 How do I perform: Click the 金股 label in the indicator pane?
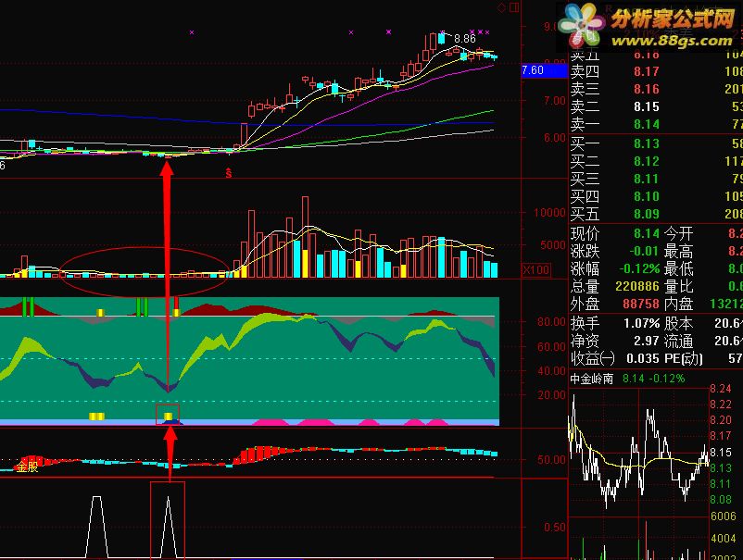(x=27, y=467)
